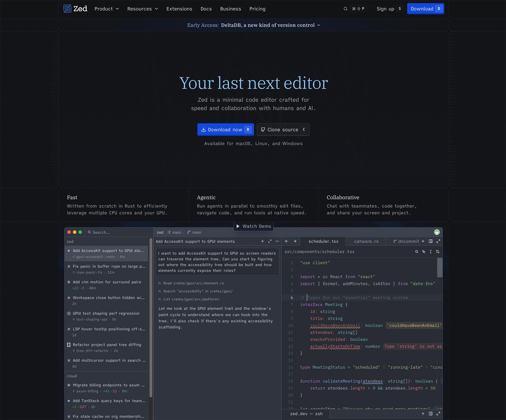Open the Extensions nav link
The image size is (506, 420).
click(179, 9)
